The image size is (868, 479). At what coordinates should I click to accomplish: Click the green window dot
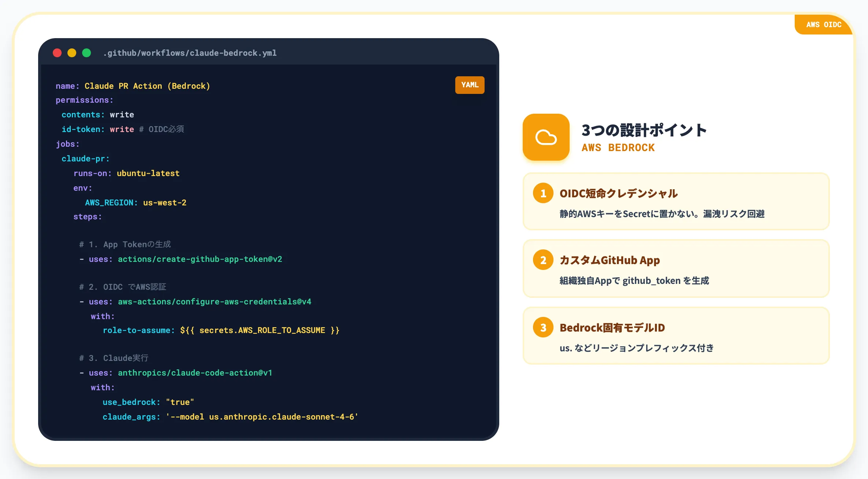pos(87,53)
